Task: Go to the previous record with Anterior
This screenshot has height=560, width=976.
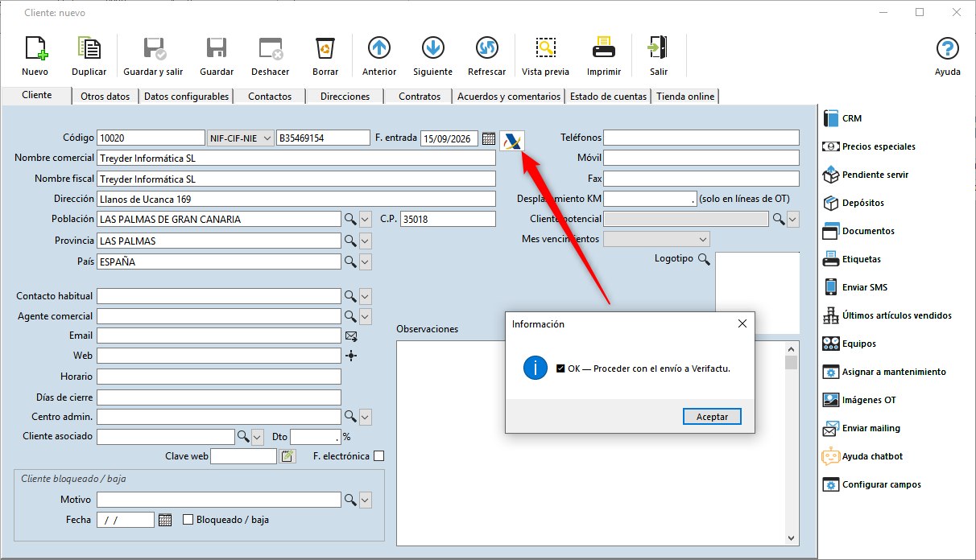Action: (379, 56)
